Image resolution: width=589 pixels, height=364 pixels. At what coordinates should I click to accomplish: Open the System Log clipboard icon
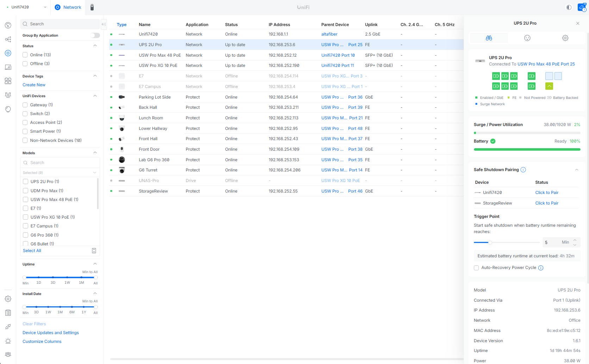pos(8,313)
